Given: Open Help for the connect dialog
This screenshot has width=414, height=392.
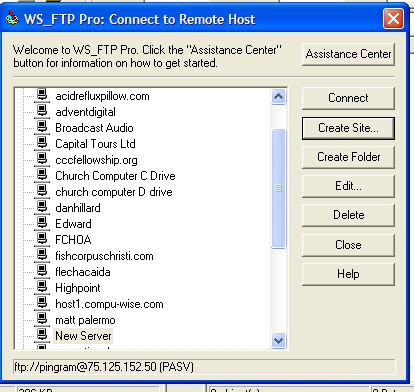Looking at the screenshot, I should click(x=348, y=274).
